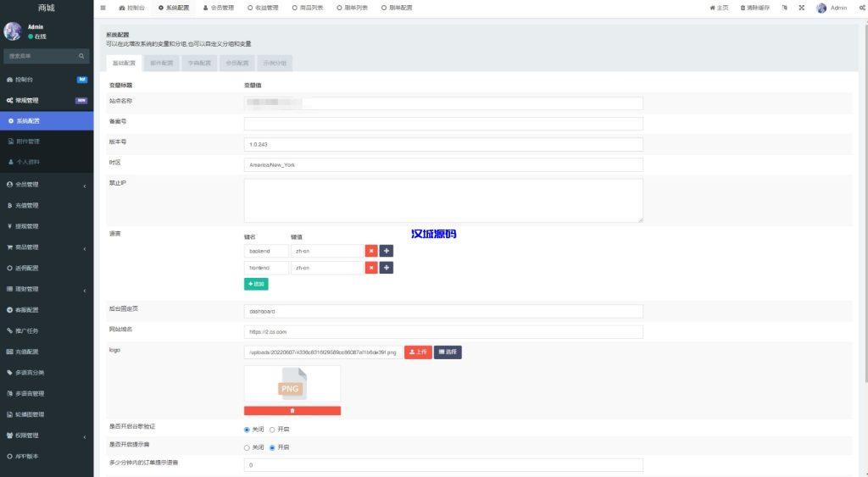Select 关闭 radio for 是否开启提示音

click(x=247, y=447)
